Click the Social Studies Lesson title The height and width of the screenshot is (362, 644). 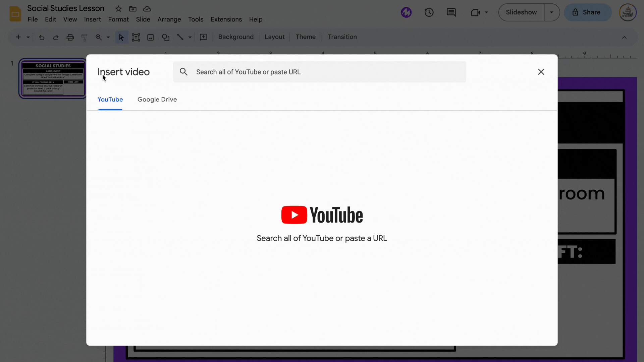tap(66, 8)
